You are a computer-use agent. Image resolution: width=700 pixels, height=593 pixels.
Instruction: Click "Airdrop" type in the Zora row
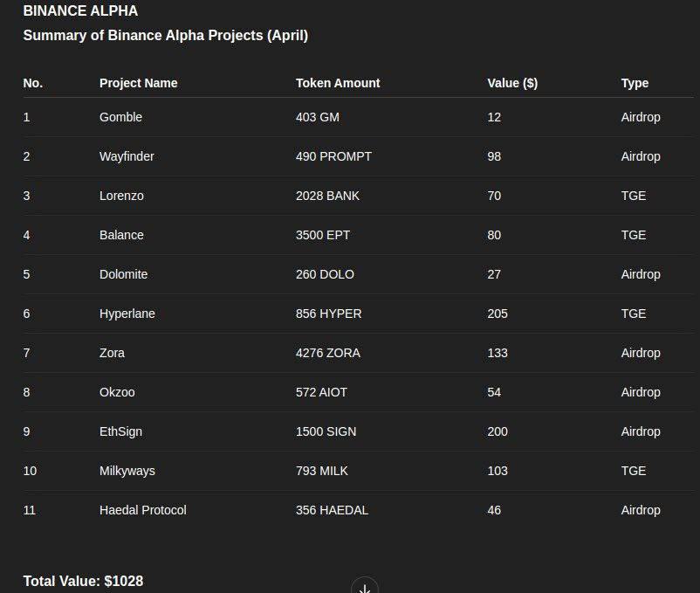[x=641, y=353]
